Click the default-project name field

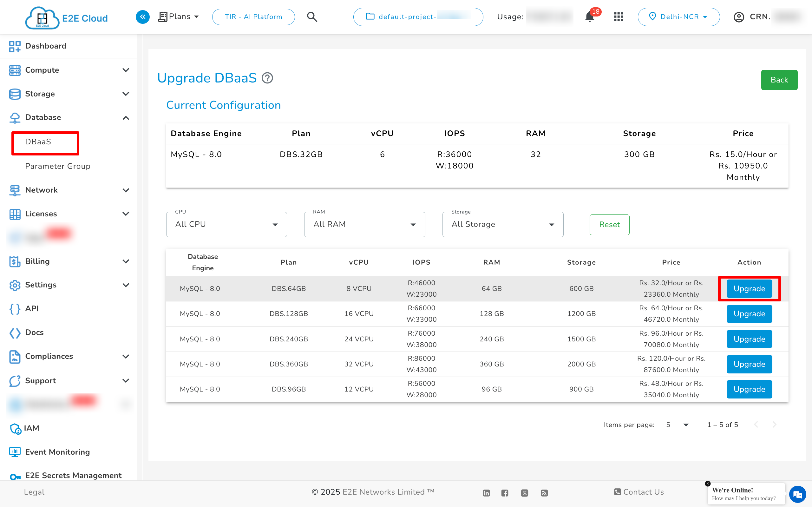point(418,17)
